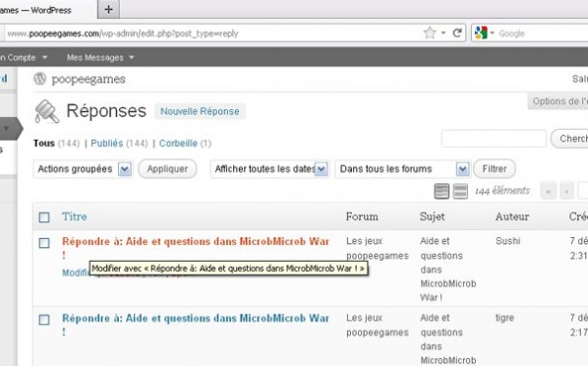Screen dimensions: 588x366
Task: Click Nouvelle Réponse button
Action: (x=200, y=111)
